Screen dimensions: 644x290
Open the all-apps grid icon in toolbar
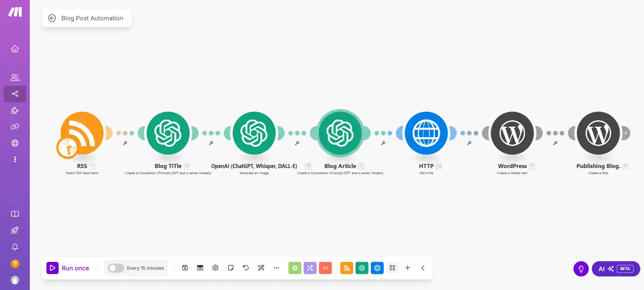pyautogui.click(x=392, y=268)
